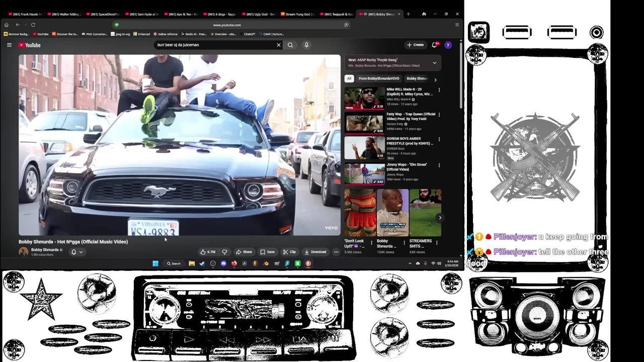Screen dimensions: 644x362
Task: Show hidden system tray icons
Action: (x=410, y=263)
